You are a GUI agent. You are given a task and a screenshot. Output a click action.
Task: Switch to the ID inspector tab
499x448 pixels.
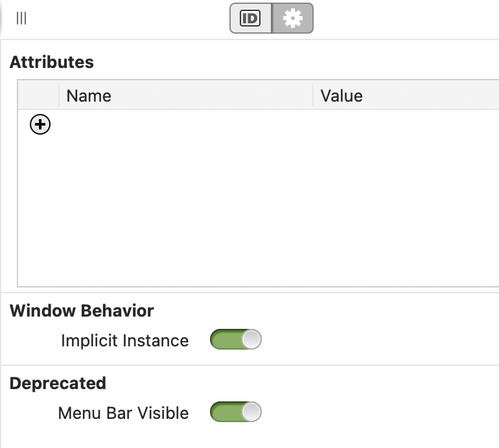coord(250,19)
